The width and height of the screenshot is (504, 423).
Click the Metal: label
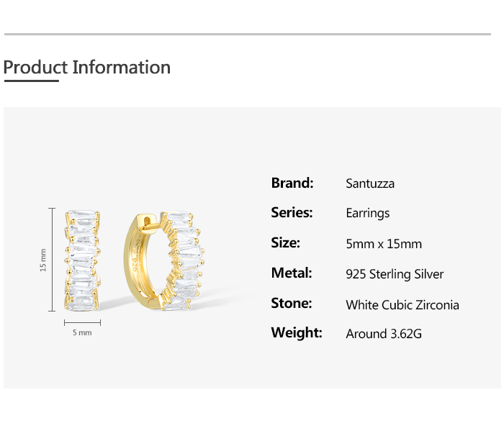(x=291, y=273)
